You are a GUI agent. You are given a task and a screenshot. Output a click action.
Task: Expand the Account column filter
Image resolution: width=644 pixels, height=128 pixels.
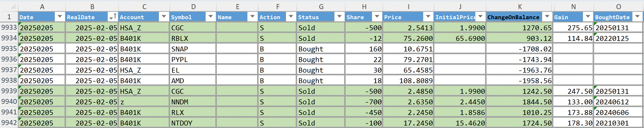[164, 17]
